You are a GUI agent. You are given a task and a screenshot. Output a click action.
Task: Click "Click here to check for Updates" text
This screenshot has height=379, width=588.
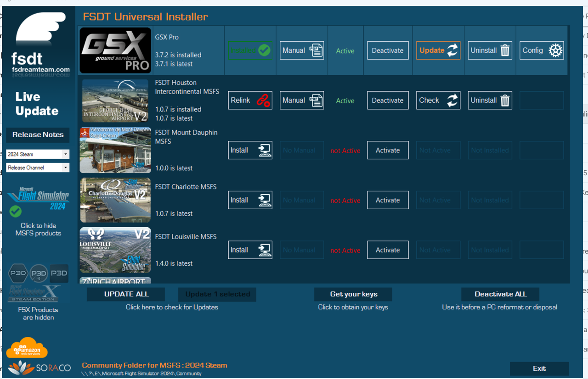(x=172, y=307)
